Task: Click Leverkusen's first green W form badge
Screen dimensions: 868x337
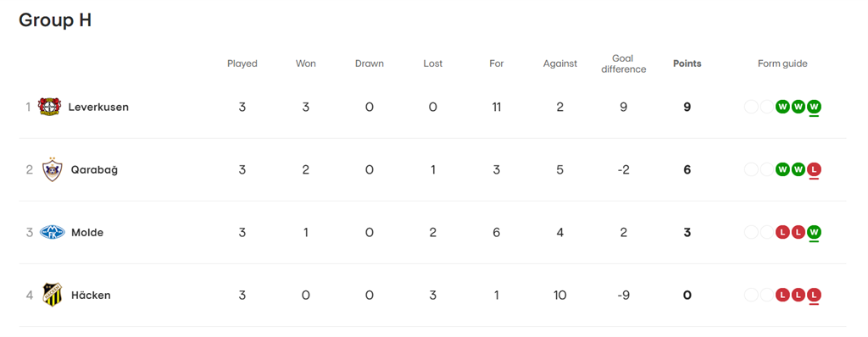Action: pos(782,106)
